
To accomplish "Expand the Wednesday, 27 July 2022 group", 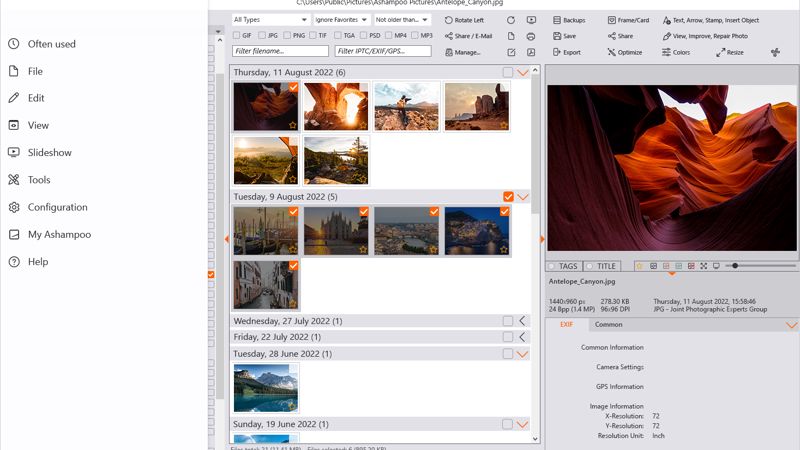I will point(522,321).
